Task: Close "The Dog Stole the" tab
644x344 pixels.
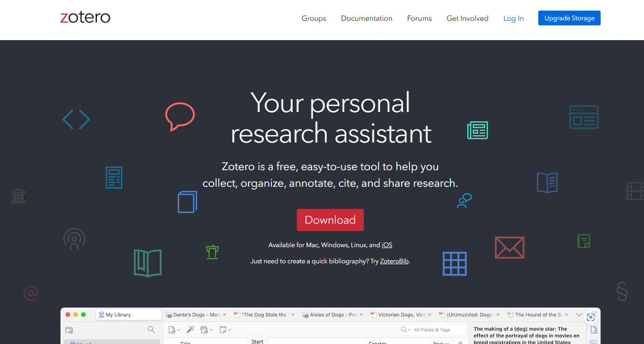Action: (x=293, y=315)
